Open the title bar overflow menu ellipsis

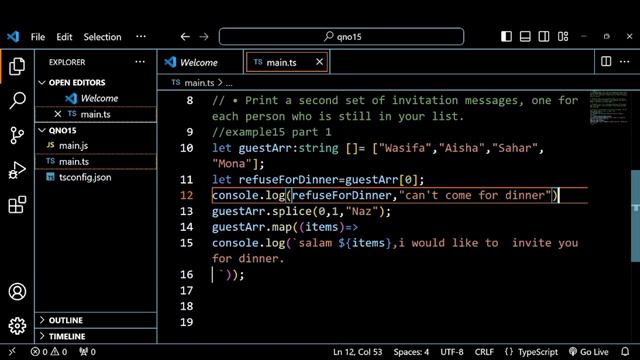tap(141, 36)
